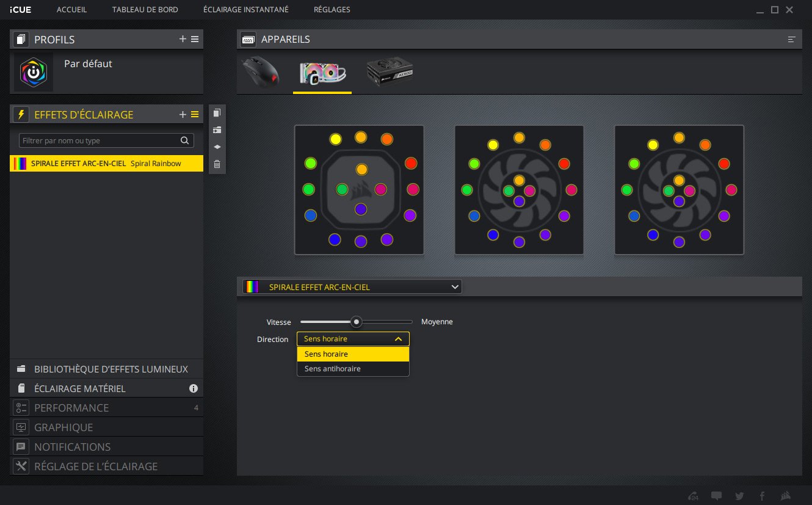Expand the Graphique section
Viewport: 812px width, 505px height.
pyautogui.click(x=106, y=427)
